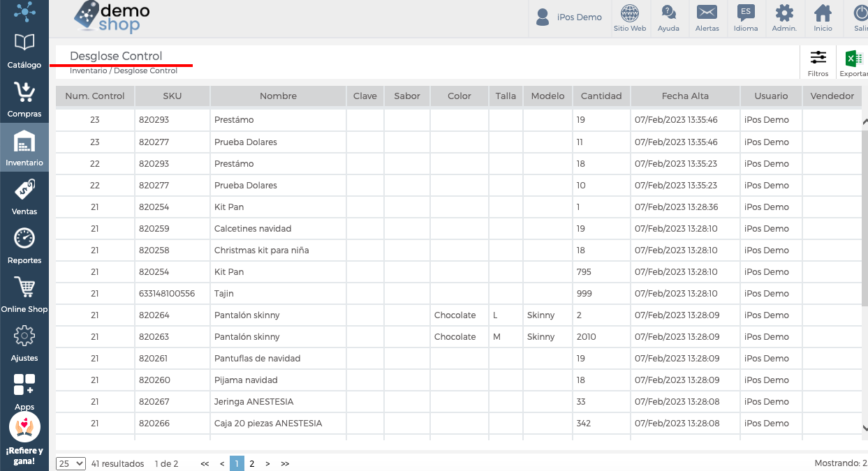Select the quantity 2010 cell

pos(601,337)
